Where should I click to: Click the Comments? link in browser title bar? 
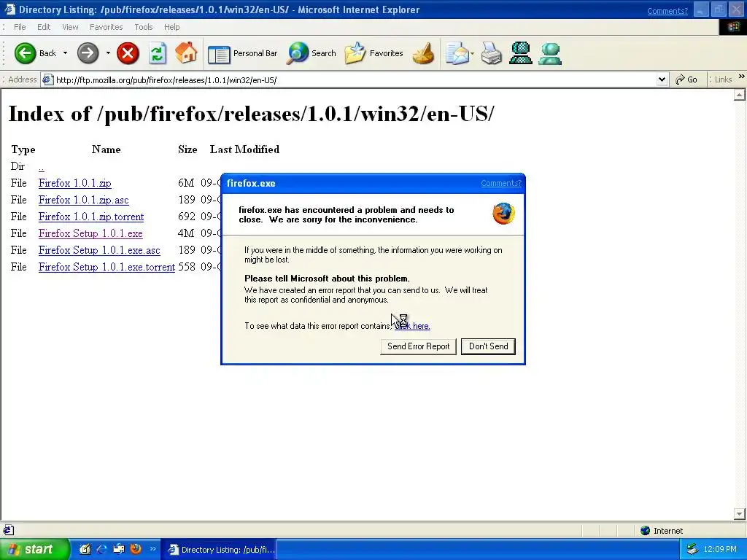[667, 11]
